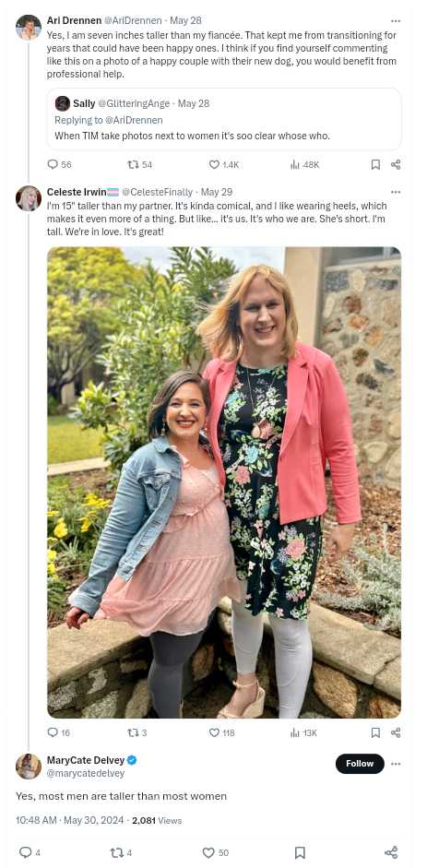The width and height of the screenshot is (427, 868).
Task: Share Ari Drennen's tweet
Action: [396, 164]
